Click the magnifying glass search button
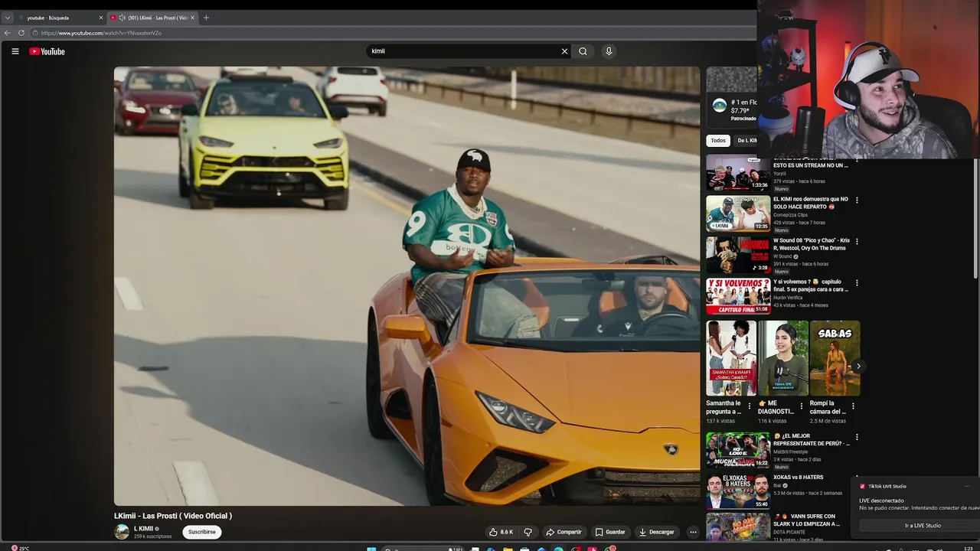Viewport: 980px width, 551px height. click(583, 51)
